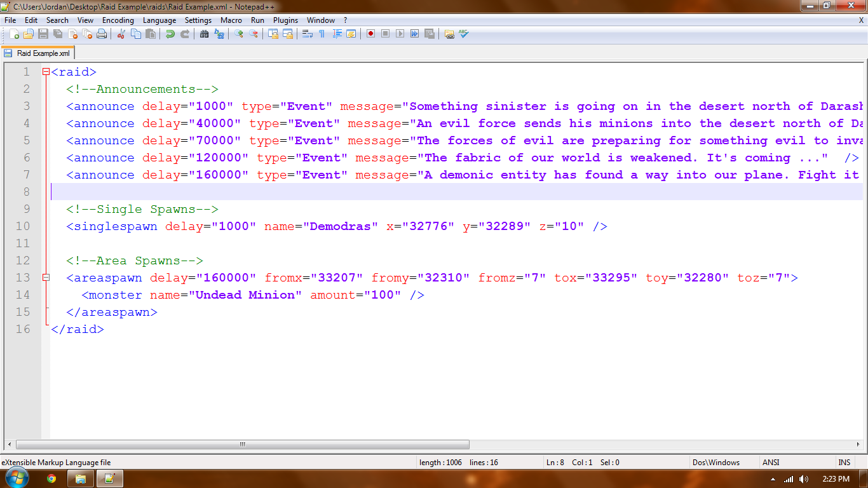
Task: Collapse the raid fold marker on line 1
Action: pos(46,72)
